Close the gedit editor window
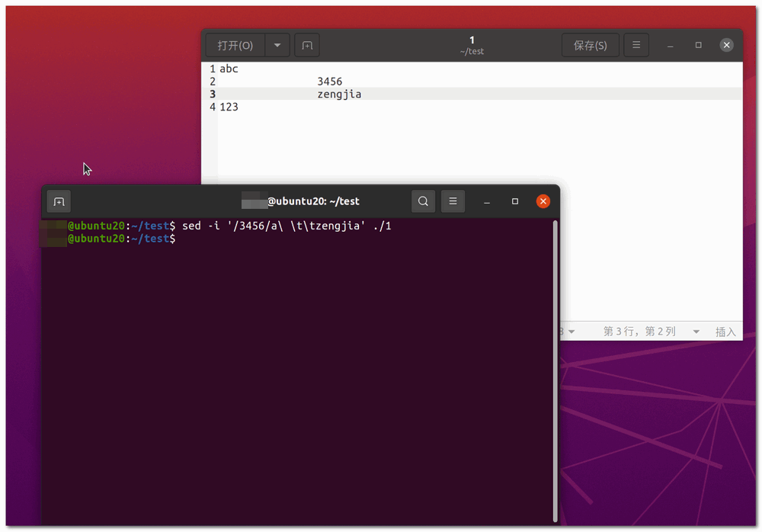The image size is (762, 532). pos(726,45)
